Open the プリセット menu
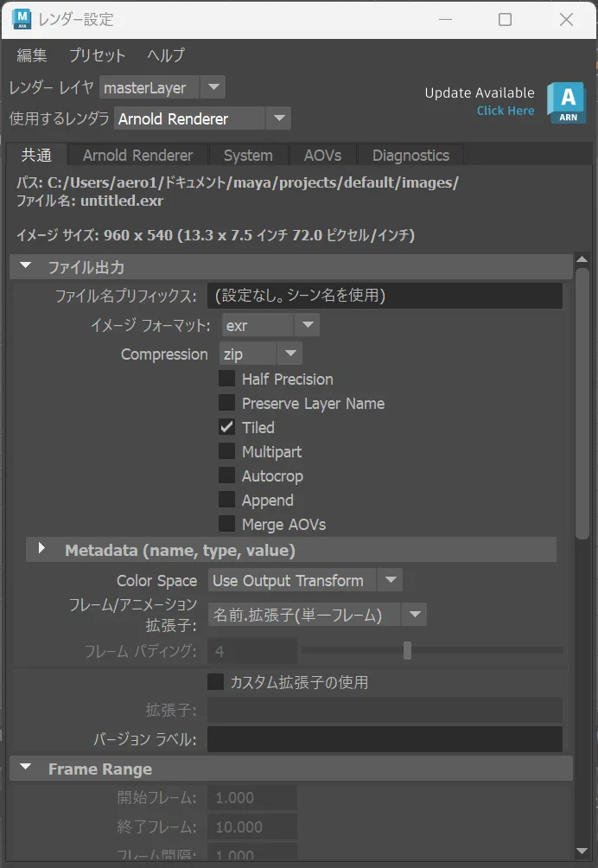This screenshot has height=868, width=598. [97, 55]
